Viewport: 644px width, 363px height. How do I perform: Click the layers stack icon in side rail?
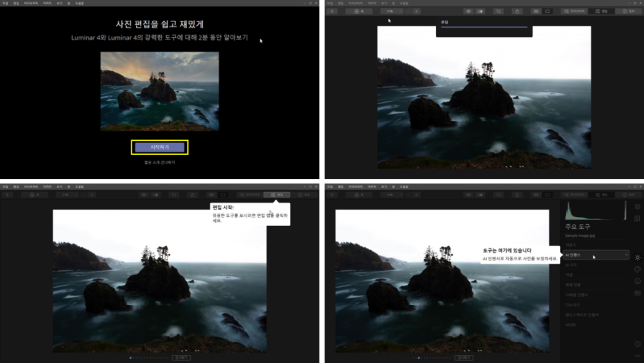tap(637, 206)
